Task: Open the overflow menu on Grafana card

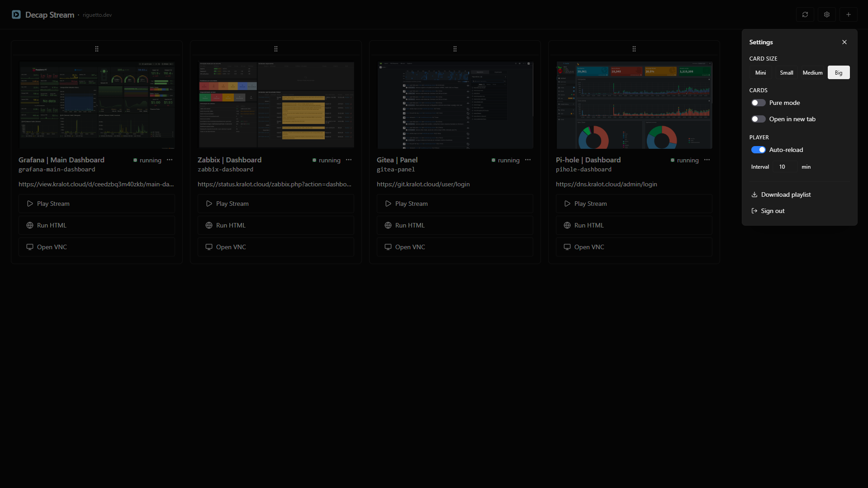Action: click(170, 160)
